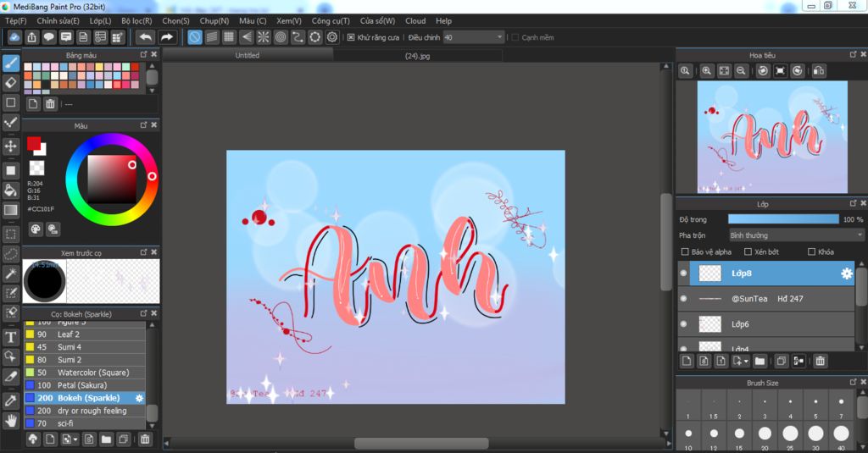Image resolution: width=868 pixels, height=453 pixels.
Task: Enable the concentric circle snap guide
Action: [281, 37]
